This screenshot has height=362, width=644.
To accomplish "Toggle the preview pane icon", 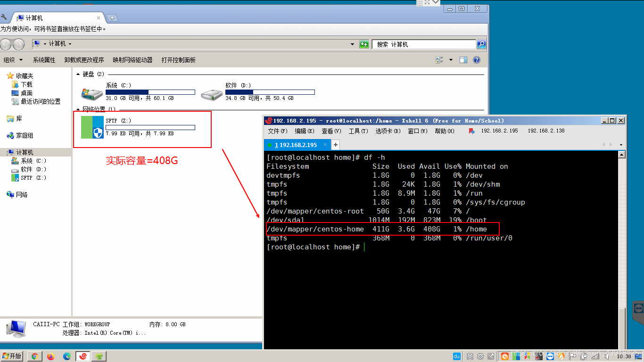I will tap(463, 60).
